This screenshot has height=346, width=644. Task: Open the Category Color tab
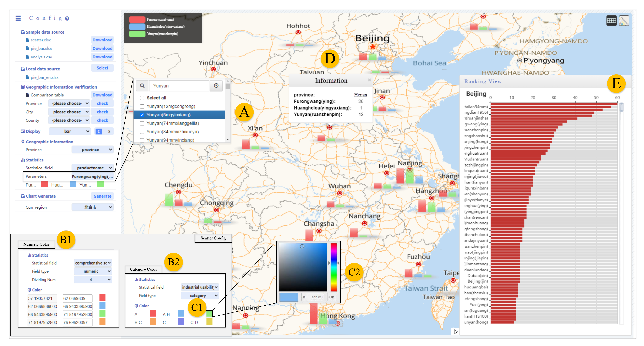pos(143,269)
